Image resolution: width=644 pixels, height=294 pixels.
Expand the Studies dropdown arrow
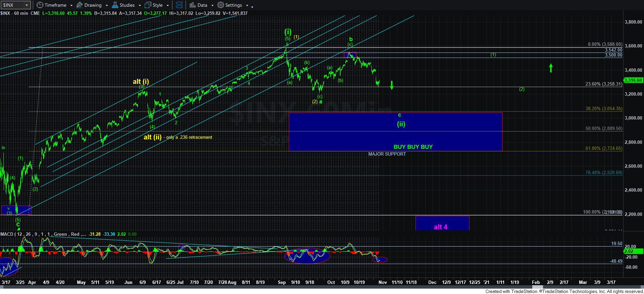(139, 5)
